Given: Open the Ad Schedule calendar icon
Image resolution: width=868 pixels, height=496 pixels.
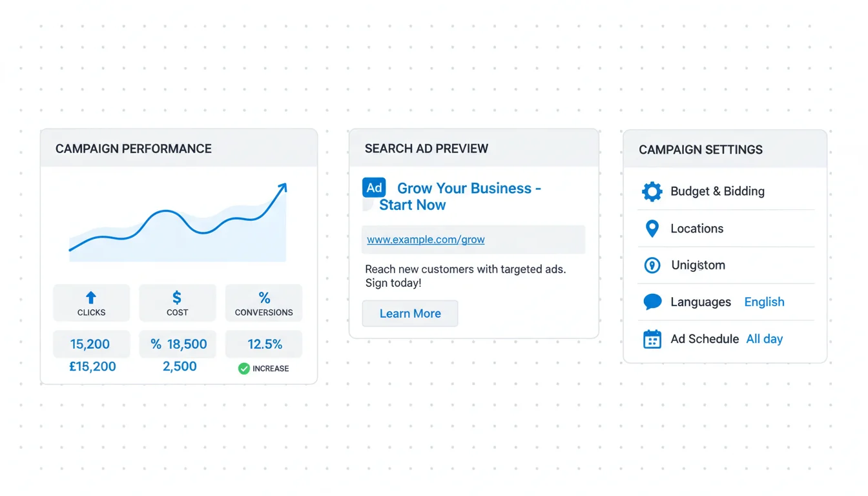Looking at the screenshot, I should (x=652, y=339).
